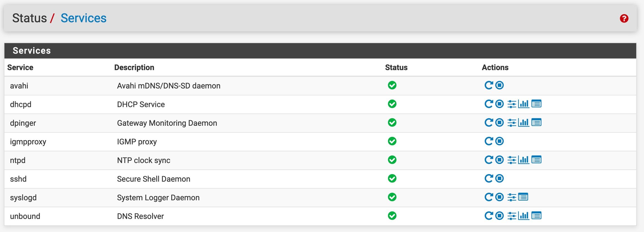Restart the dhcpd service
The height and width of the screenshot is (232, 644).
[x=489, y=104]
